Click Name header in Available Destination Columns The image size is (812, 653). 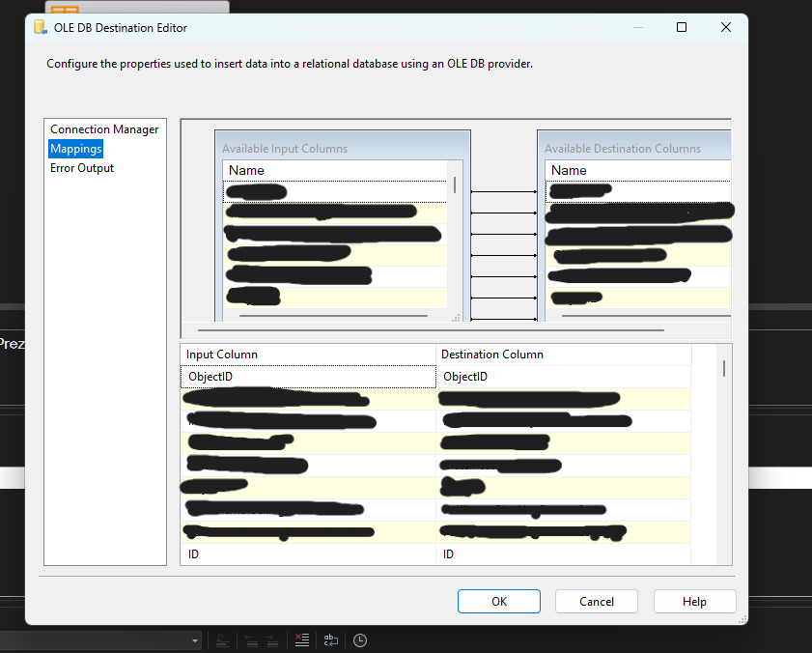coord(638,171)
